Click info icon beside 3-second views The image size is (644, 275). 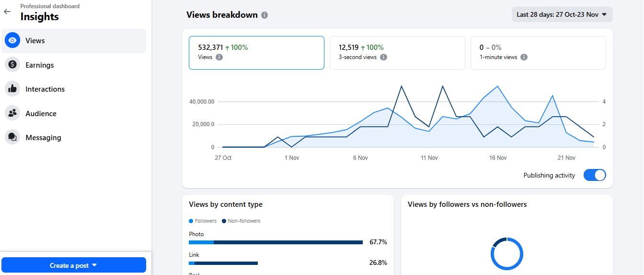(383, 57)
